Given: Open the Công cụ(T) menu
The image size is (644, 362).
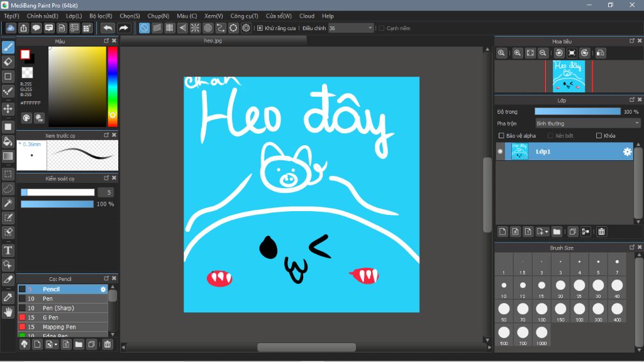Looking at the screenshot, I should tap(244, 16).
